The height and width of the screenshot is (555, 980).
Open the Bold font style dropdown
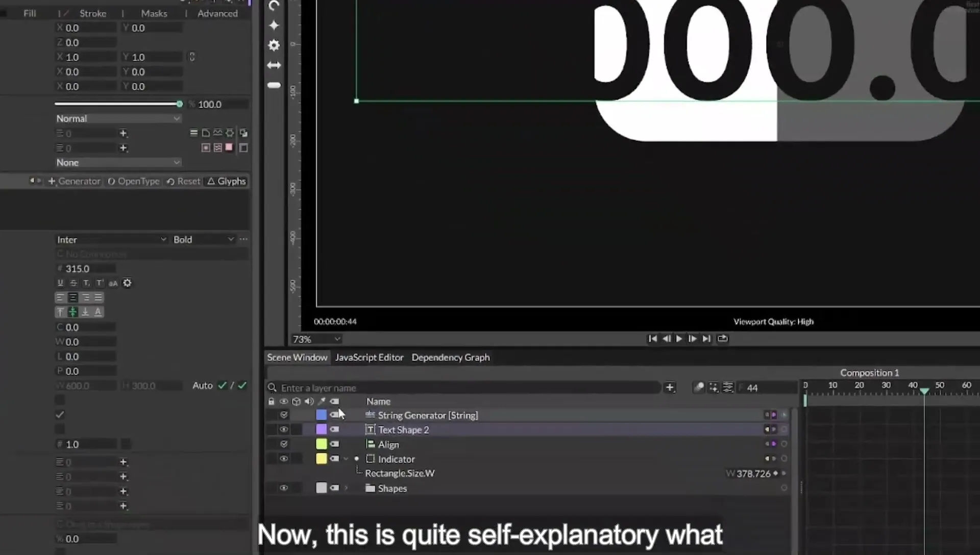click(x=203, y=239)
